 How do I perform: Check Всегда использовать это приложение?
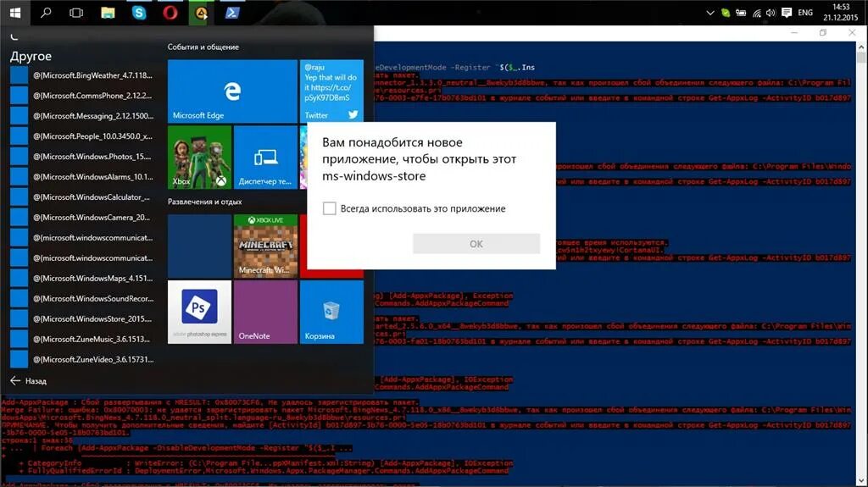pyautogui.click(x=330, y=208)
